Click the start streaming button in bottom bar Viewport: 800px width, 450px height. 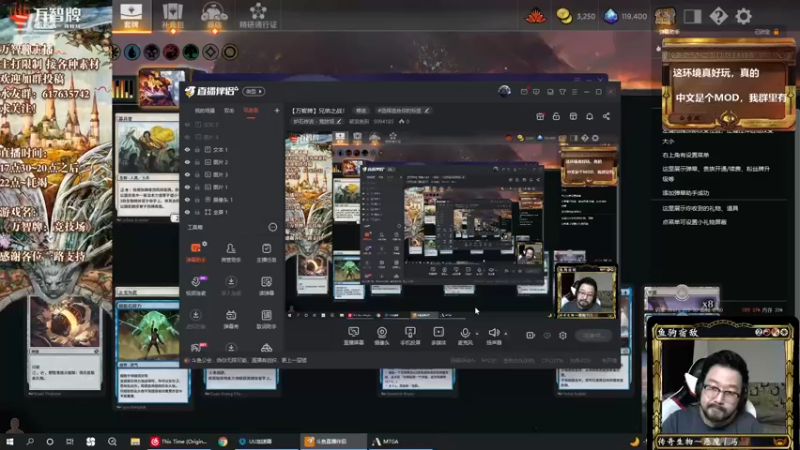pos(594,335)
